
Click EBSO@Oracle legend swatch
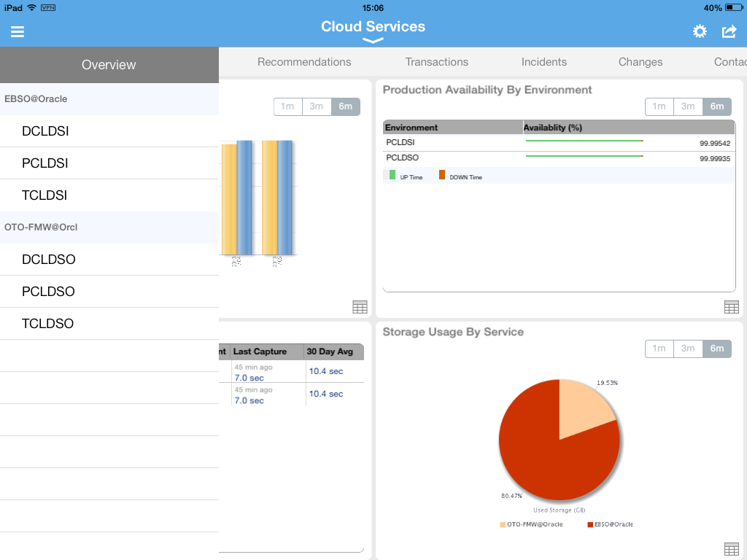pos(590,525)
